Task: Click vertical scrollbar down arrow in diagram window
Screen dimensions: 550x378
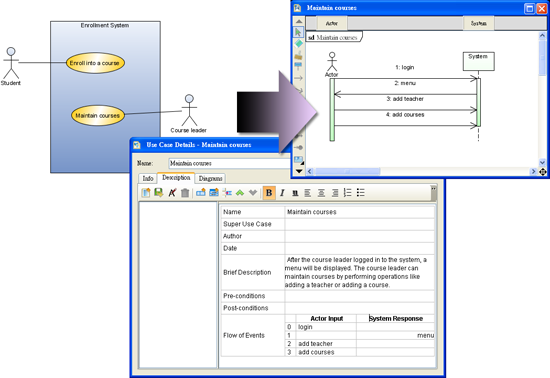Action: pyautogui.click(x=542, y=162)
